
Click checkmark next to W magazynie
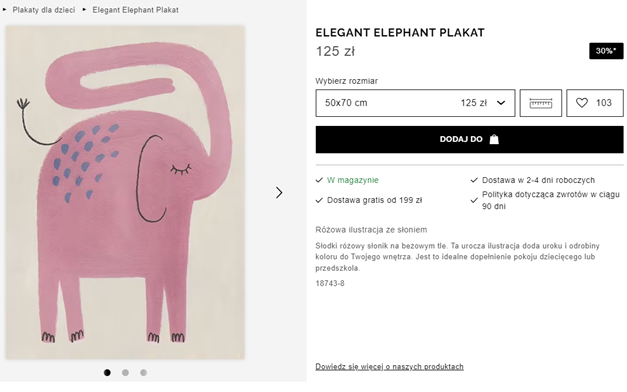click(x=319, y=180)
